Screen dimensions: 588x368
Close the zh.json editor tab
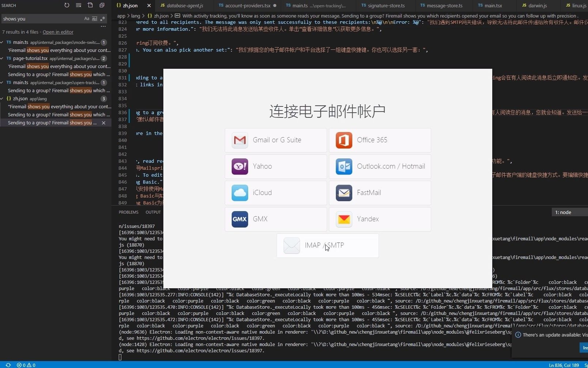pyautogui.click(x=149, y=5)
